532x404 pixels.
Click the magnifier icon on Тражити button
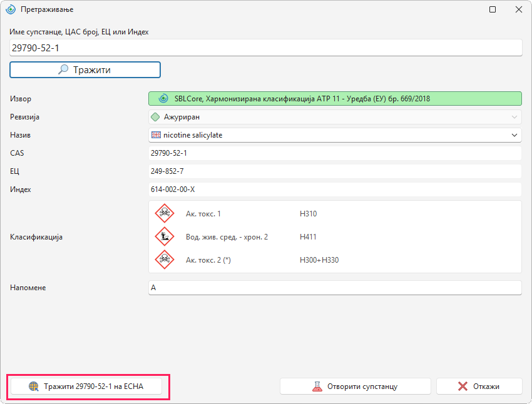pyautogui.click(x=63, y=69)
